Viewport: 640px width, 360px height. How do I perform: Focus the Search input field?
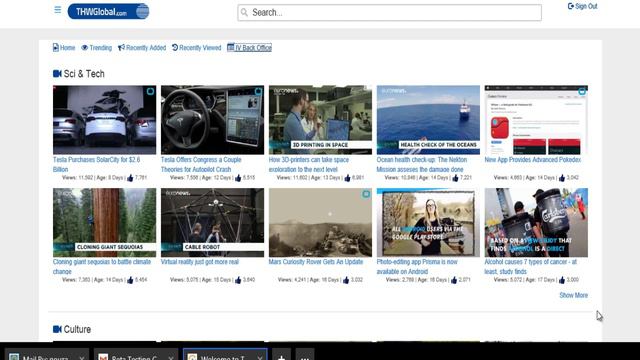tap(389, 13)
